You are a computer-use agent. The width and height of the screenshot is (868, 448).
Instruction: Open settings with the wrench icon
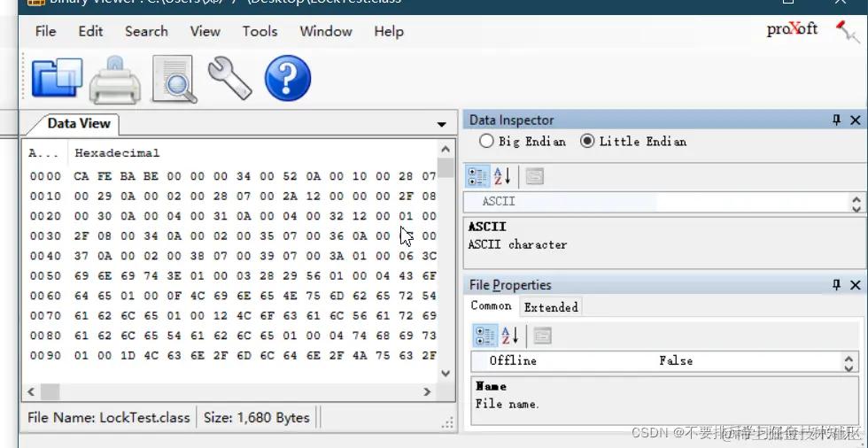pos(229,79)
